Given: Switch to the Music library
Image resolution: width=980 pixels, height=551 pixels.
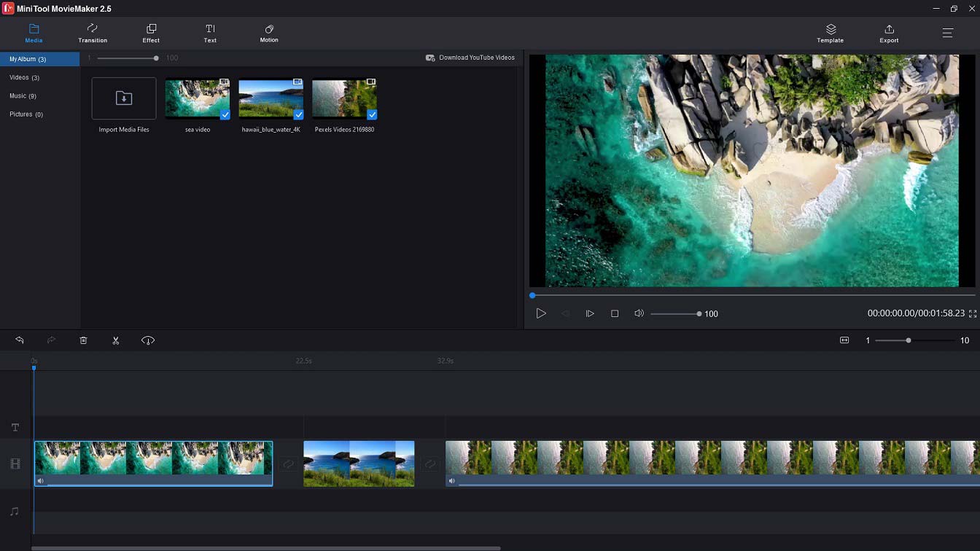Looking at the screenshot, I should (x=22, y=95).
